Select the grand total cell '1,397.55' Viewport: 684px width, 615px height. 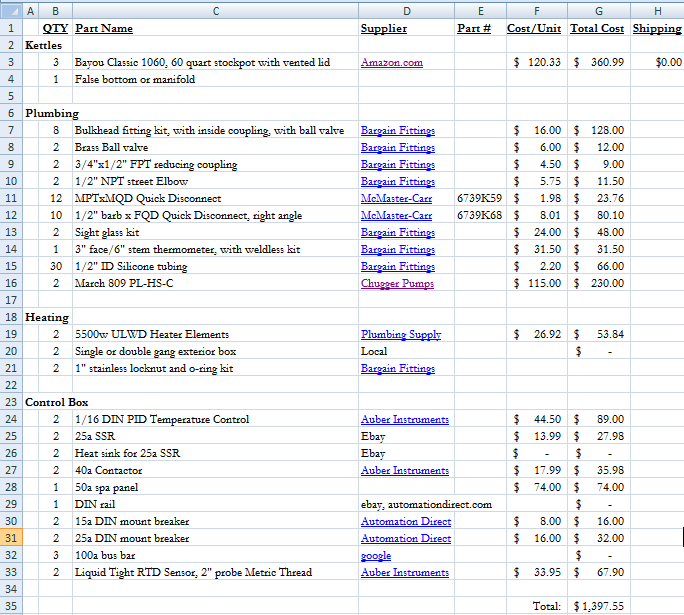pyautogui.click(x=599, y=607)
